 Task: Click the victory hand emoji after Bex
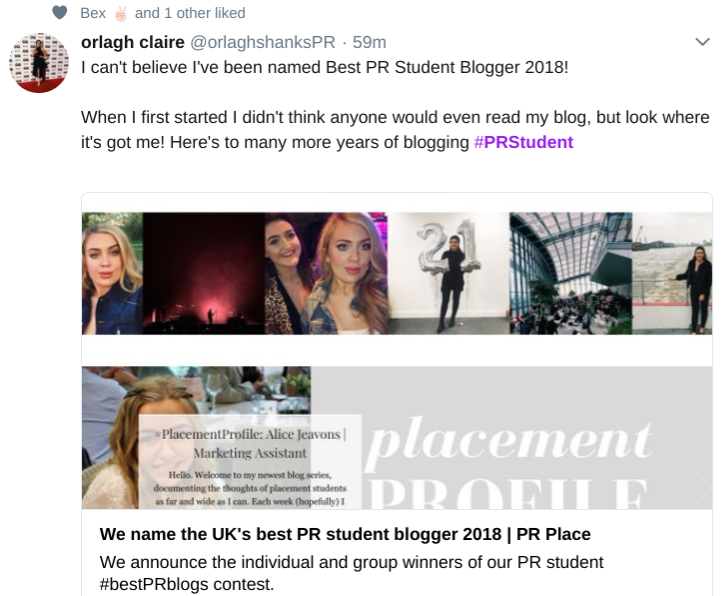click(120, 14)
